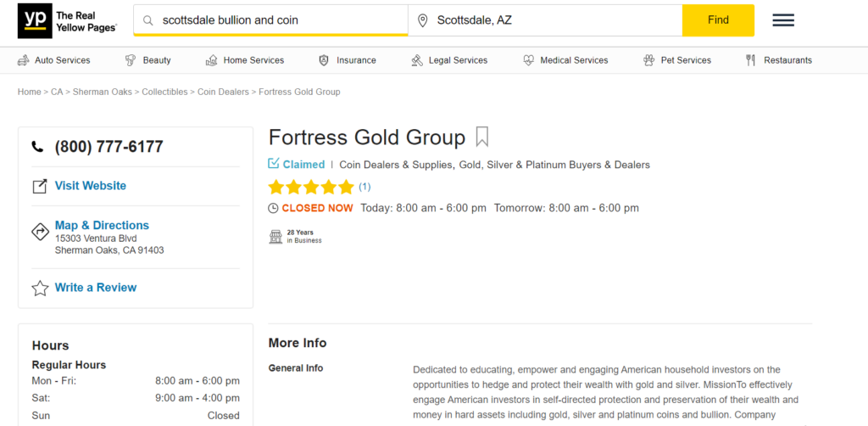This screenshot has width=868, height=426.
Task: Click the Mon - Fri hours row
Action: (x=136, y=381)
